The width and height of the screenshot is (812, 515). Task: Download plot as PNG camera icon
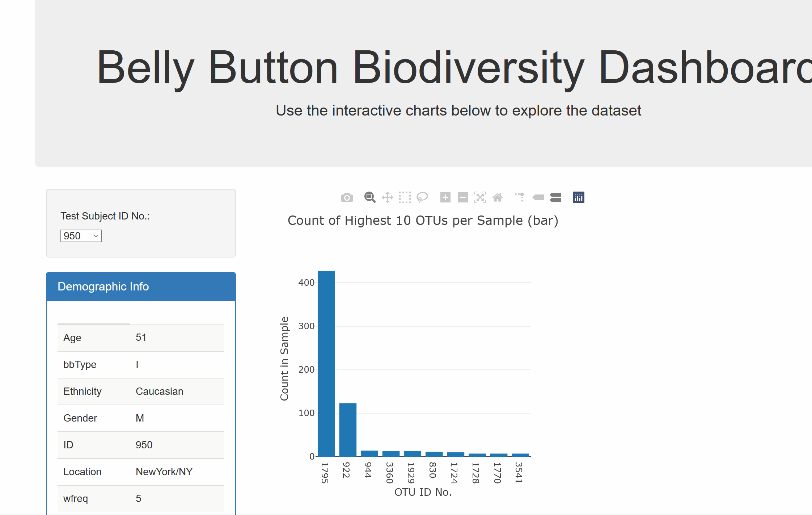[x=347, y=197]
